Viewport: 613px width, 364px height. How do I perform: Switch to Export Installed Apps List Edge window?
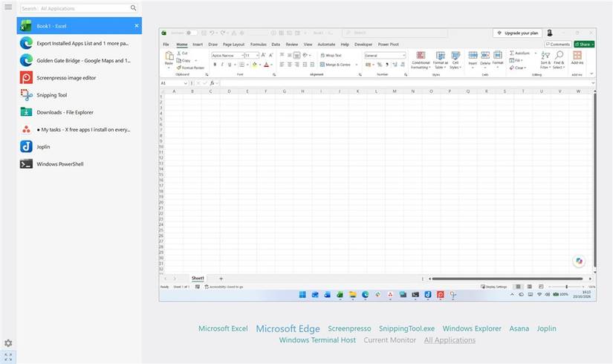pyautogui.click(x=80, y=43)
